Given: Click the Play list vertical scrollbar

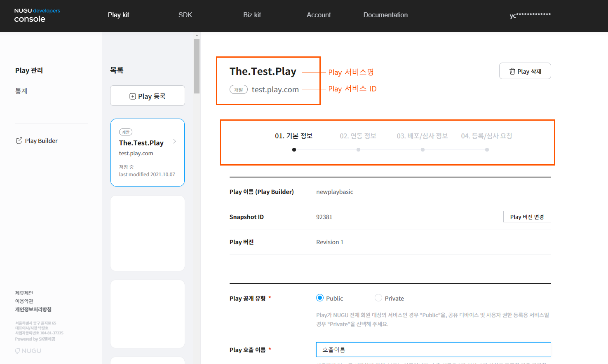Looking at the screenshot, I should click(x=197, y=66).
